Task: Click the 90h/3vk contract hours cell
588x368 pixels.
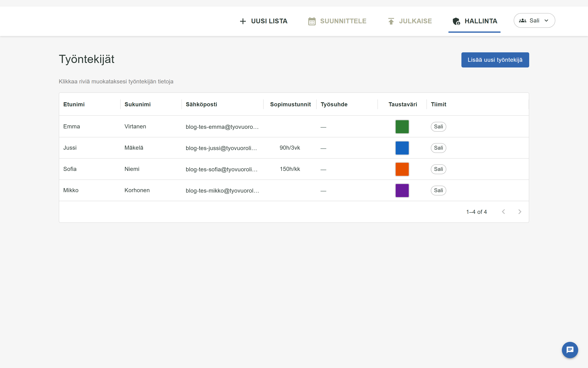Action: 290,148
